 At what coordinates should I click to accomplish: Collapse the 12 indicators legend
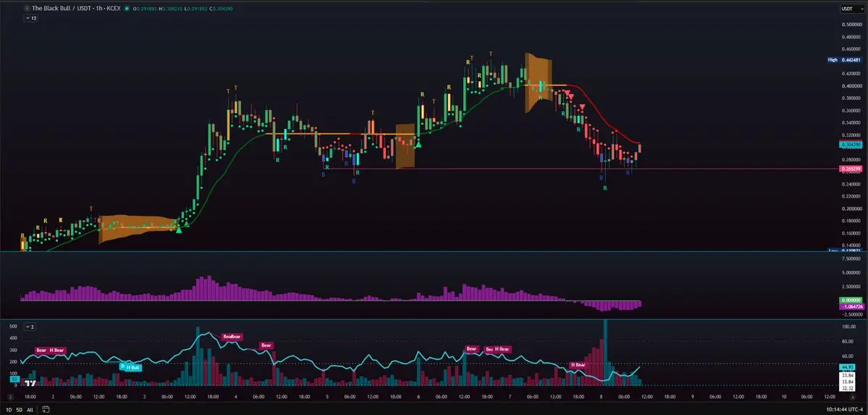(31, 18)
